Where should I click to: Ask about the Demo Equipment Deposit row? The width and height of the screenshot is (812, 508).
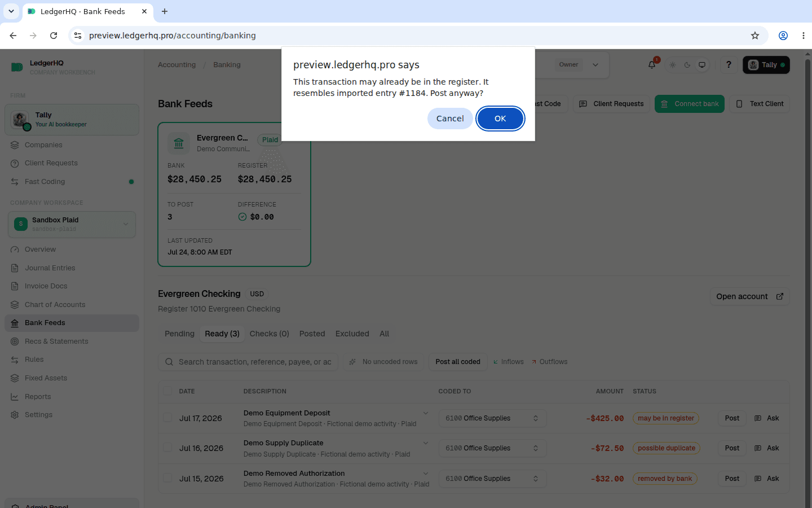[x=767, y=418]
